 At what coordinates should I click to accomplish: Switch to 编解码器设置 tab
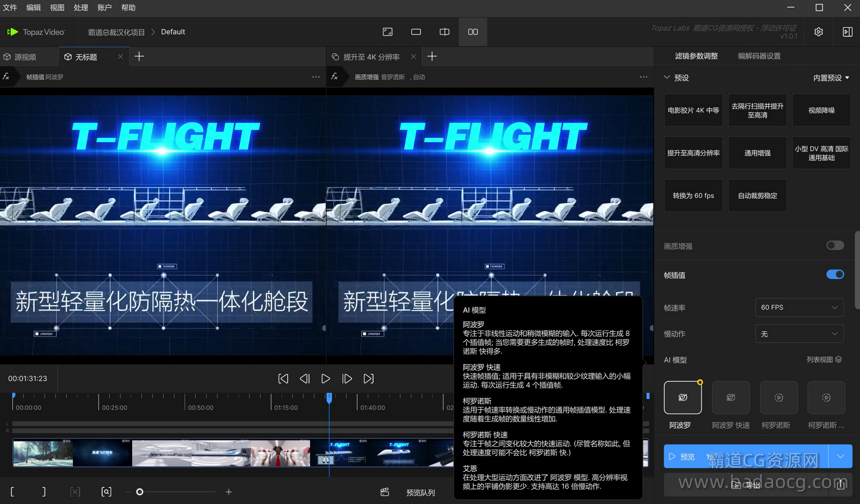pyautogui.click(x=759, y=56)
